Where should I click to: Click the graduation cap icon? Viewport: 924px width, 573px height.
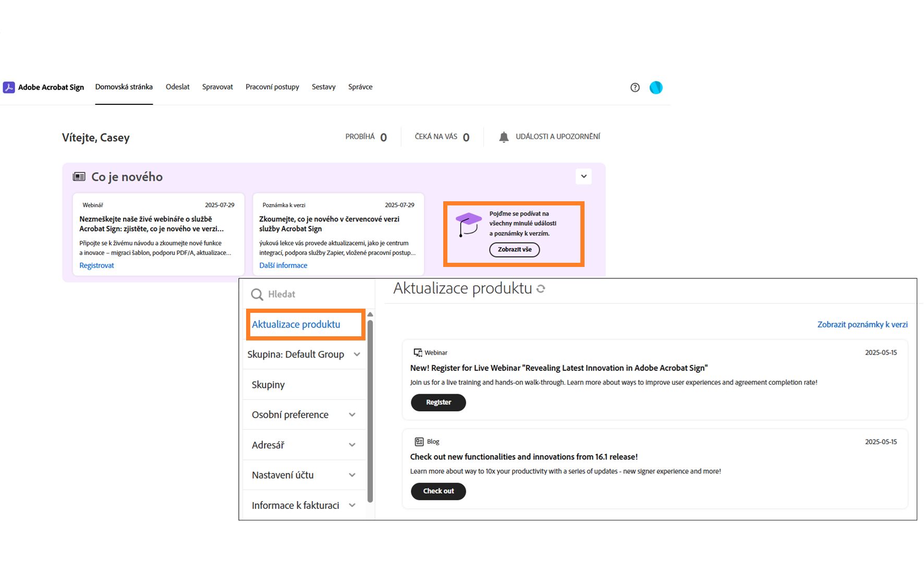(468, 224)
